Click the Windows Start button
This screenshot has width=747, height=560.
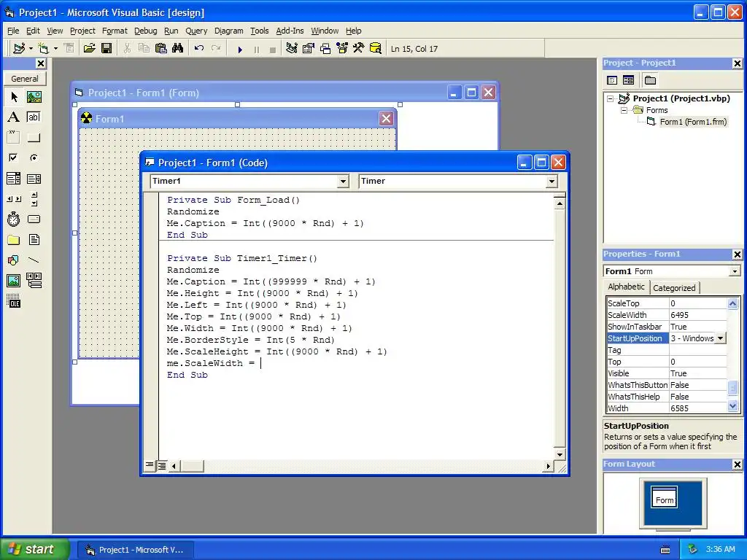(x=34, y=549)
